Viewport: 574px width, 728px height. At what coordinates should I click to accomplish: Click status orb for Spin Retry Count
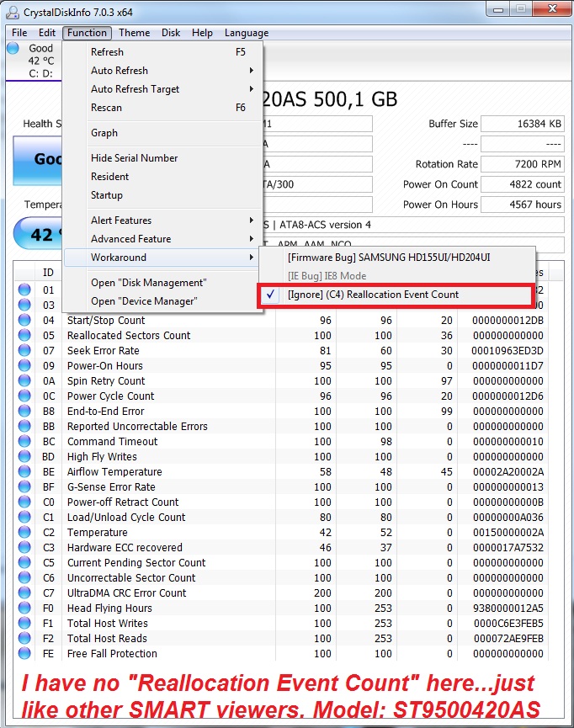point(24,380)
